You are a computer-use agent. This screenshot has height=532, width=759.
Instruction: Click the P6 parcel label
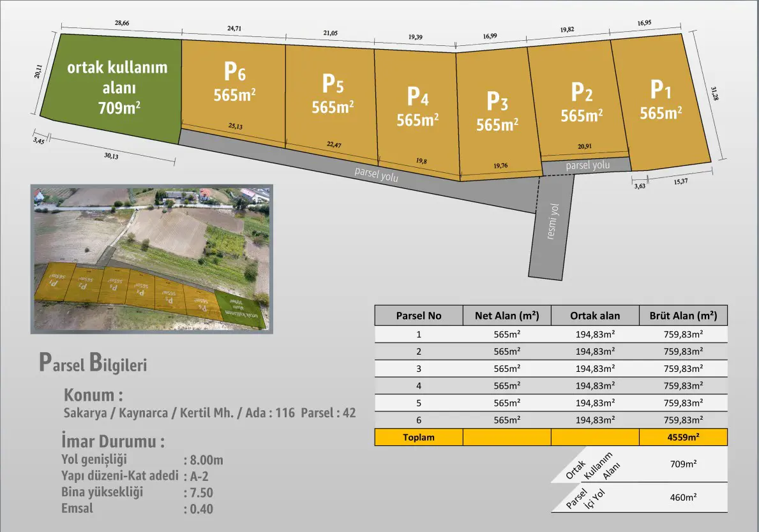(235, 71)
